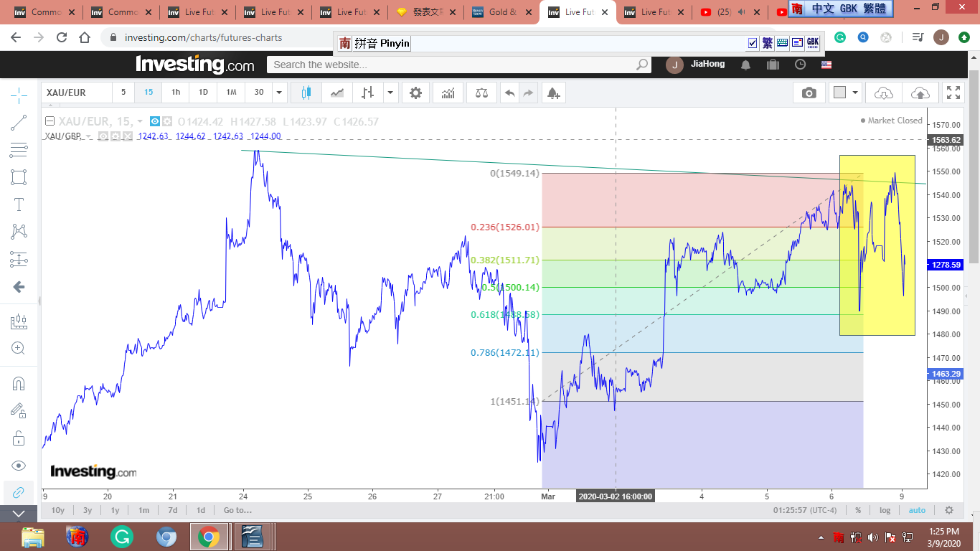Select the text annotation tool

19,204
